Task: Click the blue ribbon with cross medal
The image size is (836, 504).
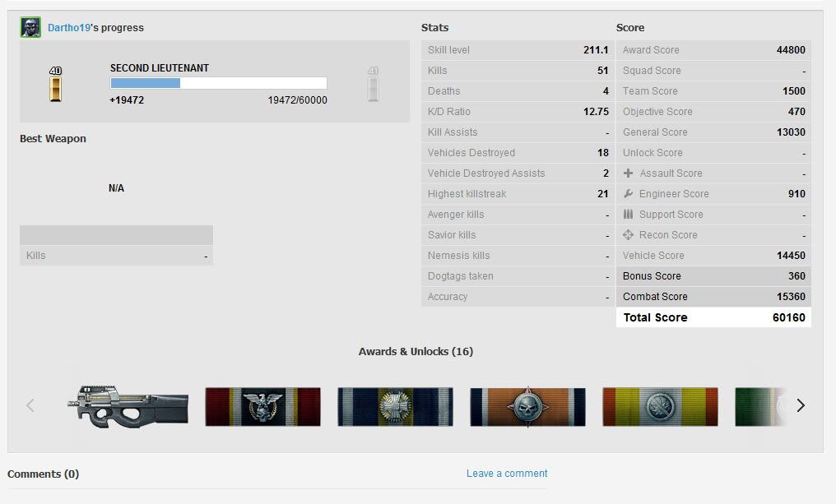Action: [395, 407]
